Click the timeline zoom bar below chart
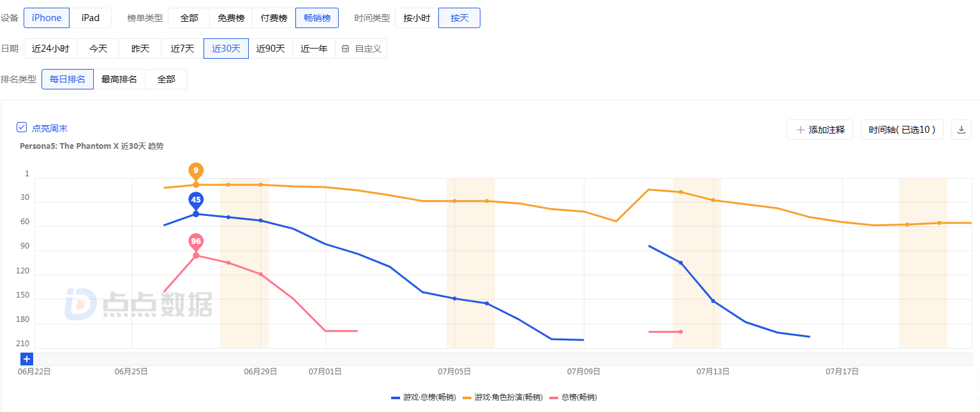The width and height of the screenshot is (980, 412). (x=498, y=359)
